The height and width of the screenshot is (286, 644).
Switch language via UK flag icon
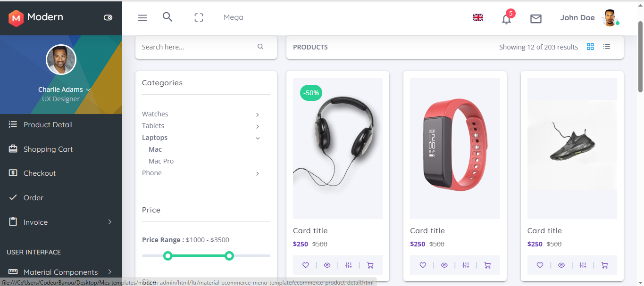tap(478, 17)
